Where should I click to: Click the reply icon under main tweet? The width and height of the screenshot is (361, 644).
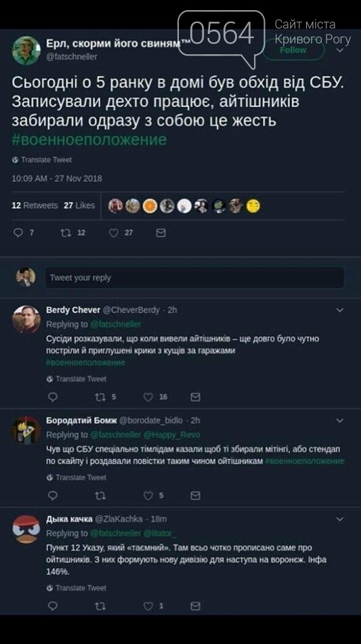18,233
